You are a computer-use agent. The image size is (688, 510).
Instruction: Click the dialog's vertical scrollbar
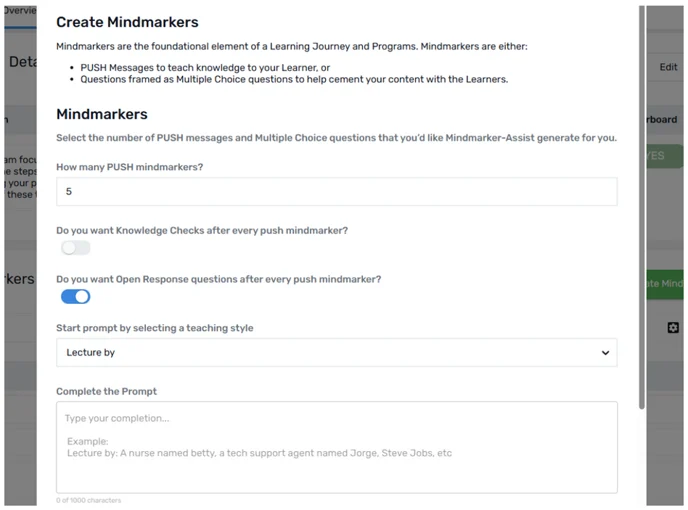coord(641,207)
